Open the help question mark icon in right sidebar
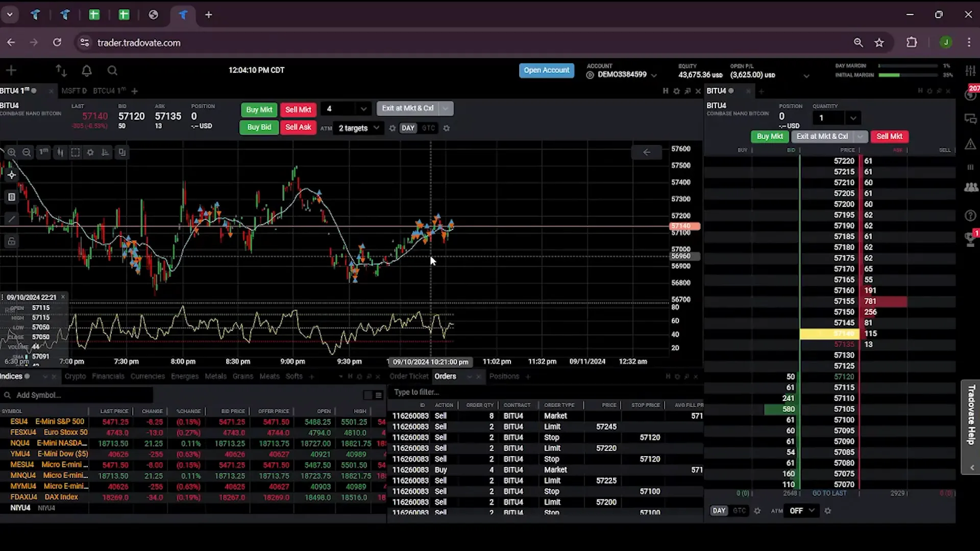 click(970, 215)
